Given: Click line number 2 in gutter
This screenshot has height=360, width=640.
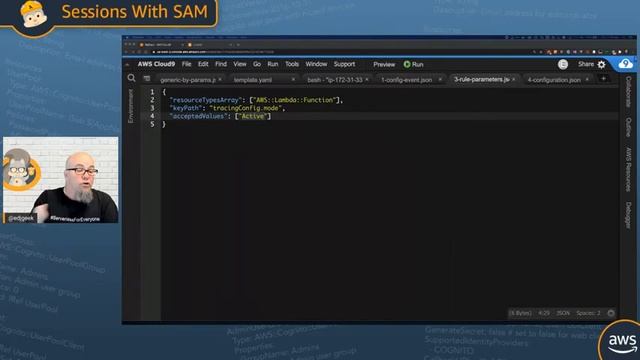Looking at the screenshot, I should [x=152, y=100].
